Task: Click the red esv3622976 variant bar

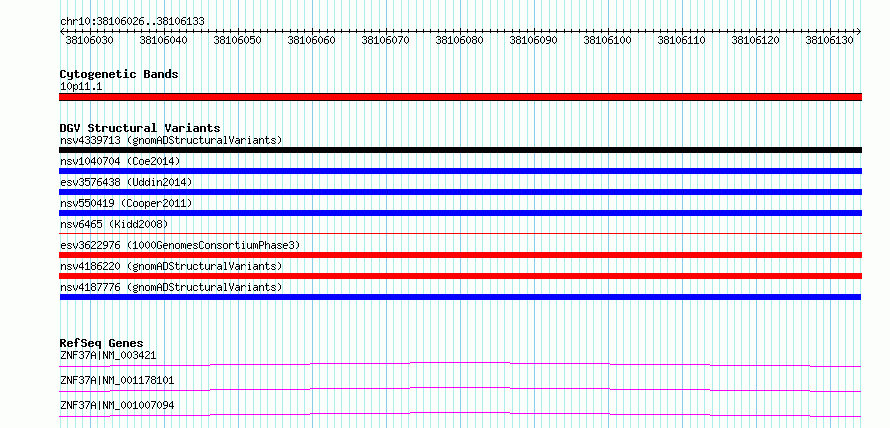Action: click(460, 255)
